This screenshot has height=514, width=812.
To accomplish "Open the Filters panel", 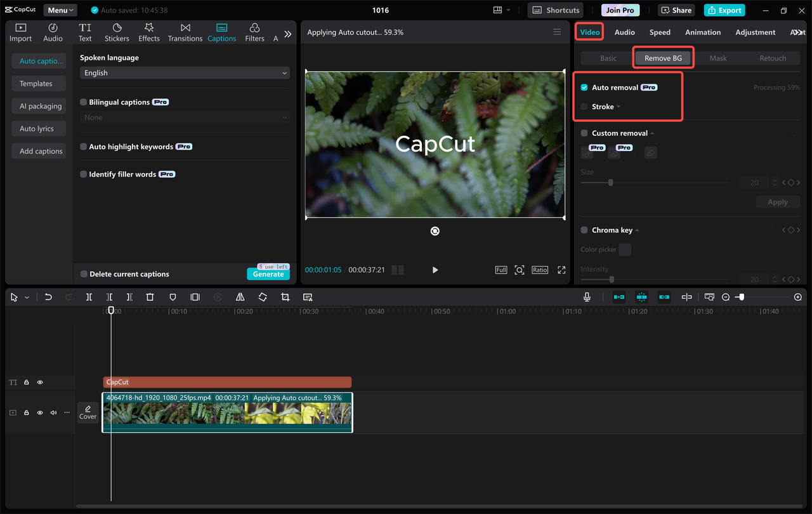I will pyautogui.click(x=254, y=32).
